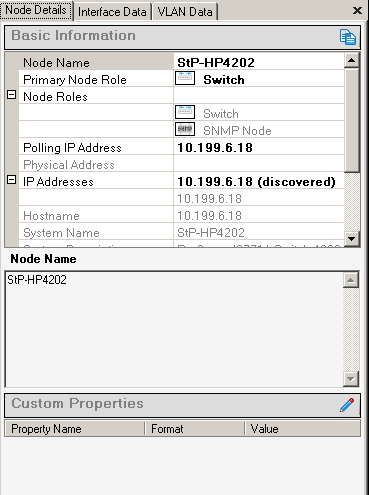Click the SNMP Node role icon

point(185,129)
